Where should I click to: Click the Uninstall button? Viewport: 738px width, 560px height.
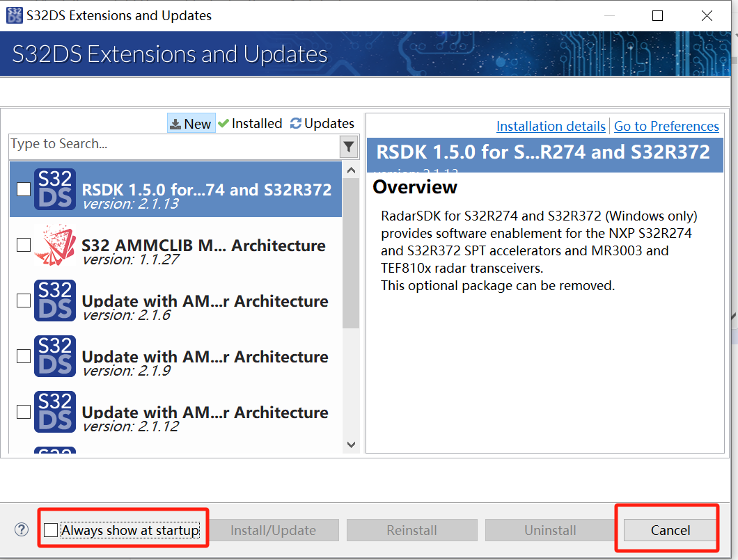coord(550,530)
